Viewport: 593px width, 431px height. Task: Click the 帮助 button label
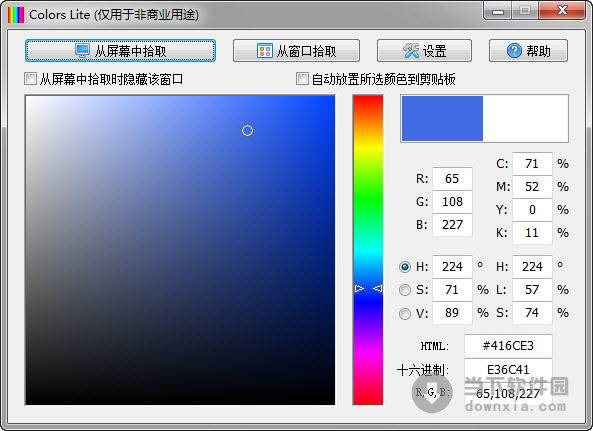pyautogui.click(x=539, y=51)
